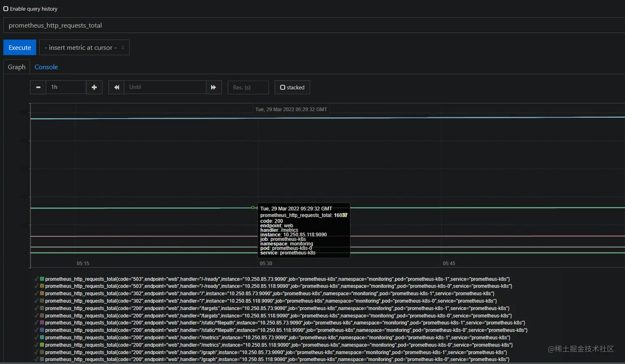Uncheck the 503 /-/ready 10.250.85.118 series checkmark

click(x=36, y=286)
